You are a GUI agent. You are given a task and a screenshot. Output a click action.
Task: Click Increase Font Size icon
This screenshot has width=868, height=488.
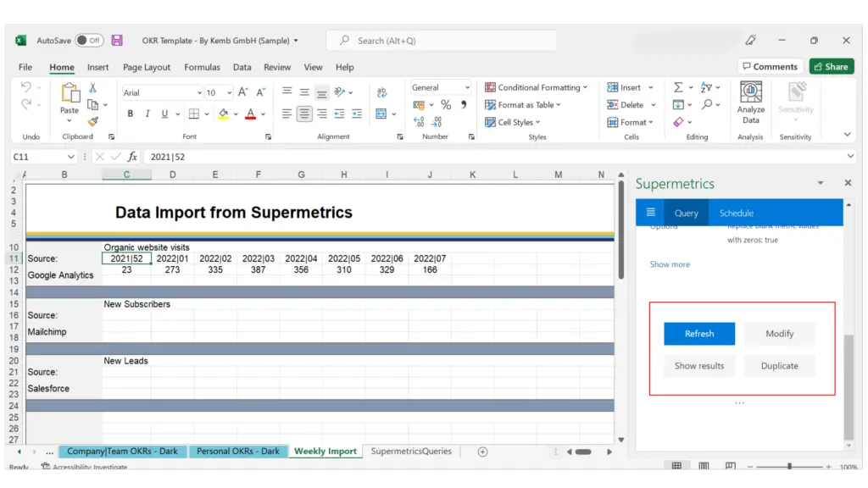[x=243, y=92]
